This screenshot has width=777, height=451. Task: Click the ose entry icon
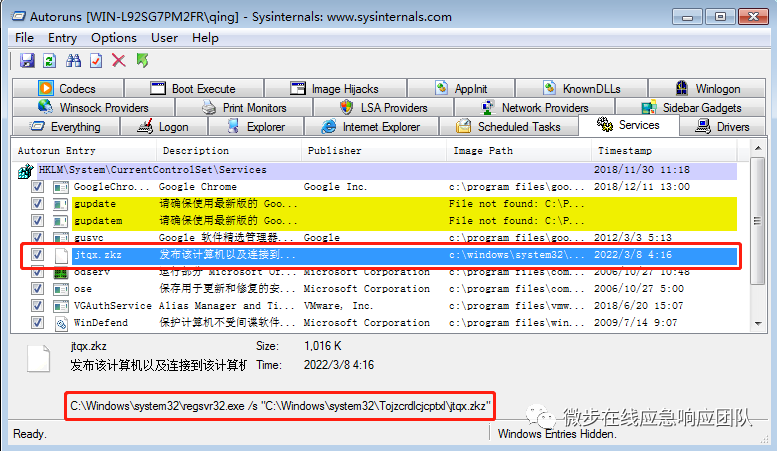60,289
